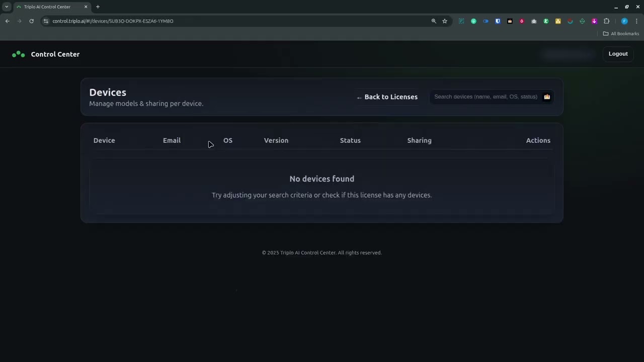Click the "No devices found" message

pyautogui.click(x=322, y=179)
